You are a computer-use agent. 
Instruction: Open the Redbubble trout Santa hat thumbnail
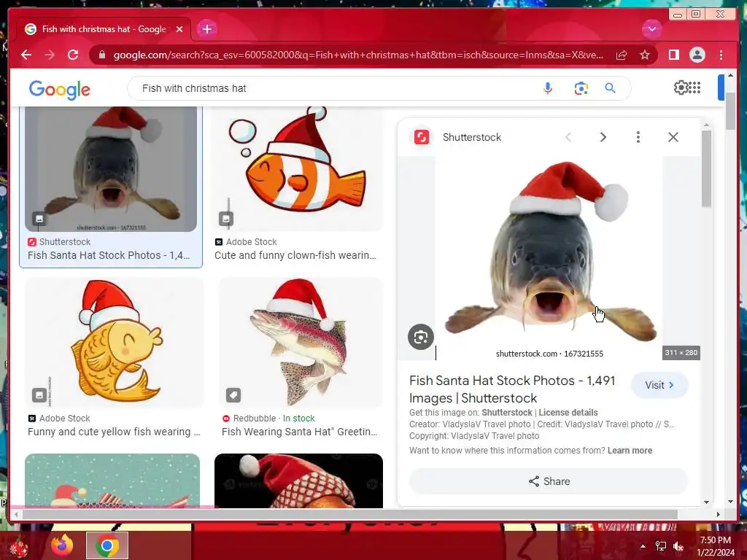(300, 343)
